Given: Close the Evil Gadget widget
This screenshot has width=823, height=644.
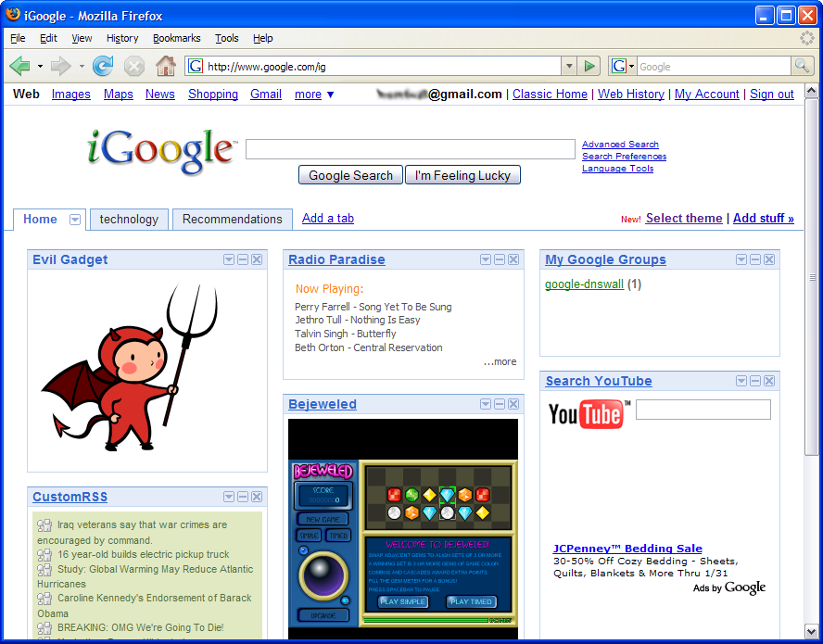Looking at the screenshot, I should coord(257,259).
